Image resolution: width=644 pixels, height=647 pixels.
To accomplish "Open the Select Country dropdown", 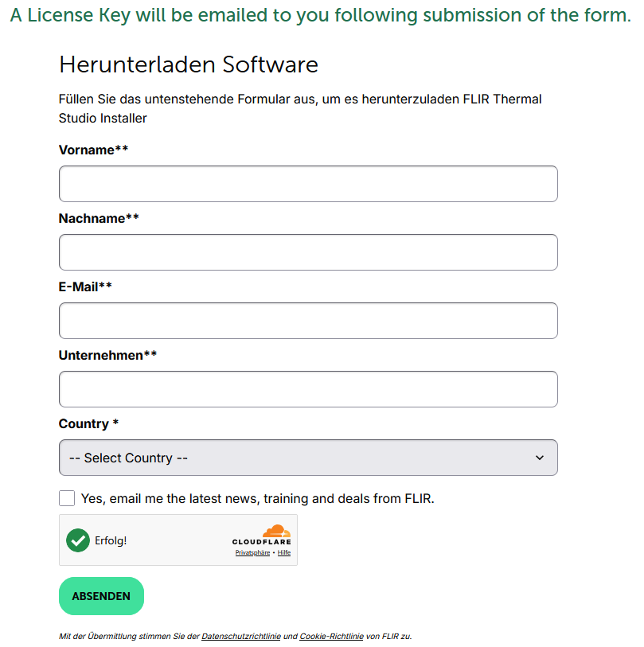I will point(308,458).
